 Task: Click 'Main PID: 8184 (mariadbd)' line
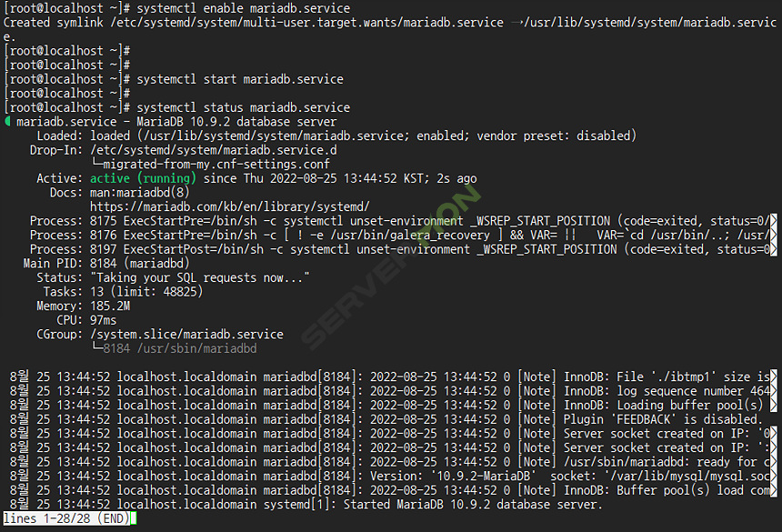[106, 263]
